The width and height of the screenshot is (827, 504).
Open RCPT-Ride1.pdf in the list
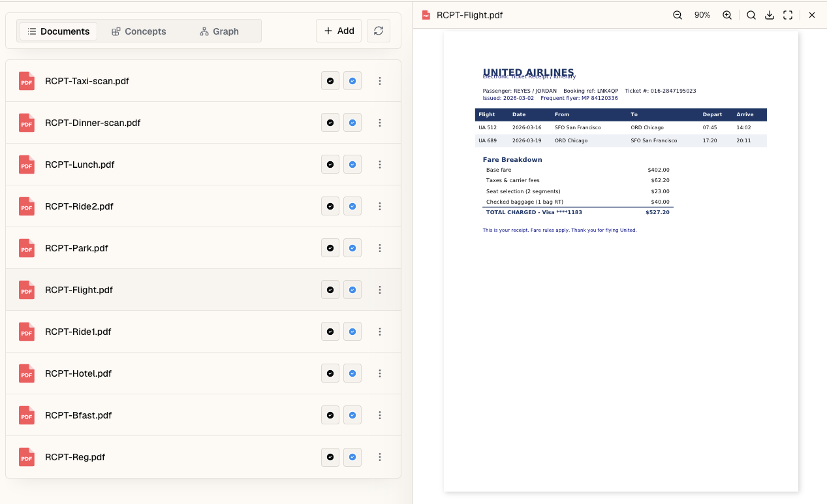(x=203, y=332)
